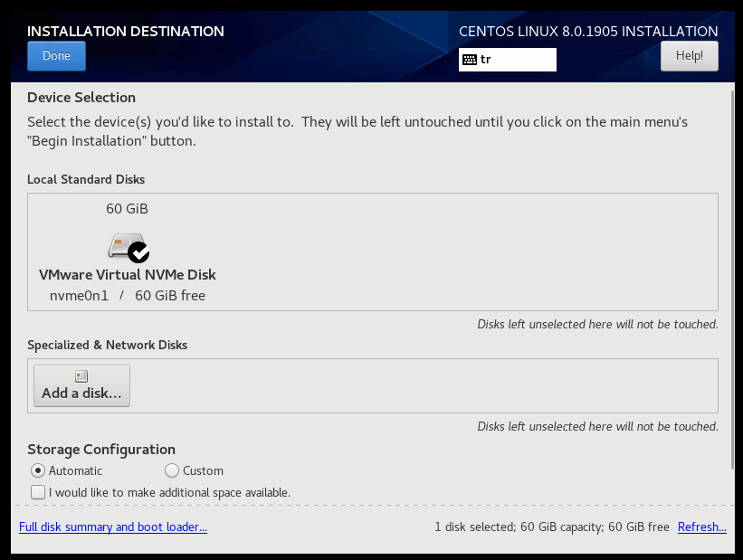The height and width of the screenshot is (560, 743).
Task: Click the nvme0n1 device name text
Action: pyautogui.click(x=79, y=296)
